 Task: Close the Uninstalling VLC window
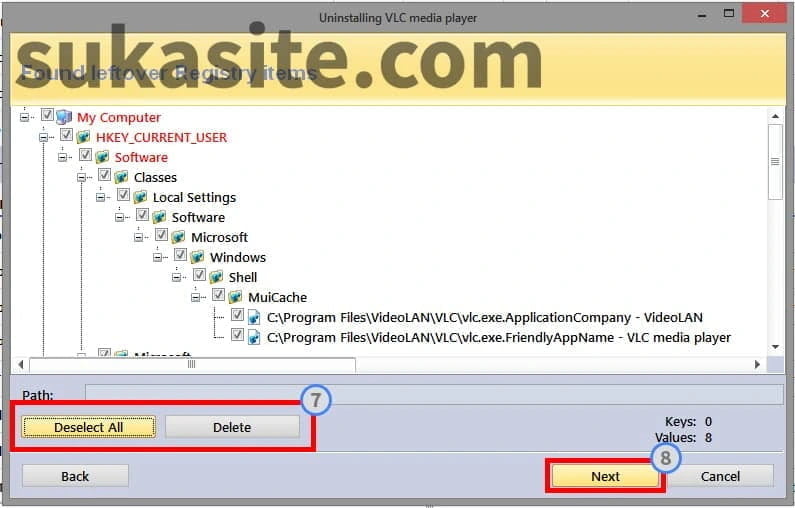[765, 14]
